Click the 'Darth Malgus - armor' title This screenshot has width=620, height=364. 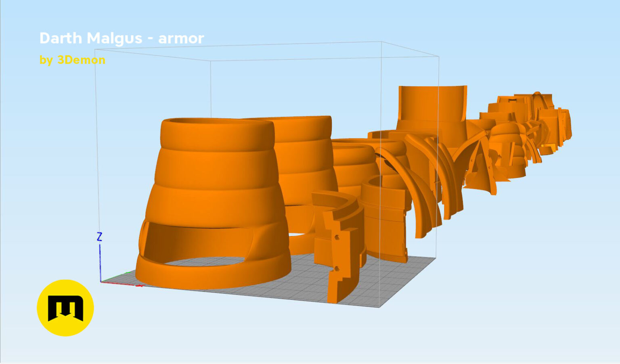(x=121, y=38)
